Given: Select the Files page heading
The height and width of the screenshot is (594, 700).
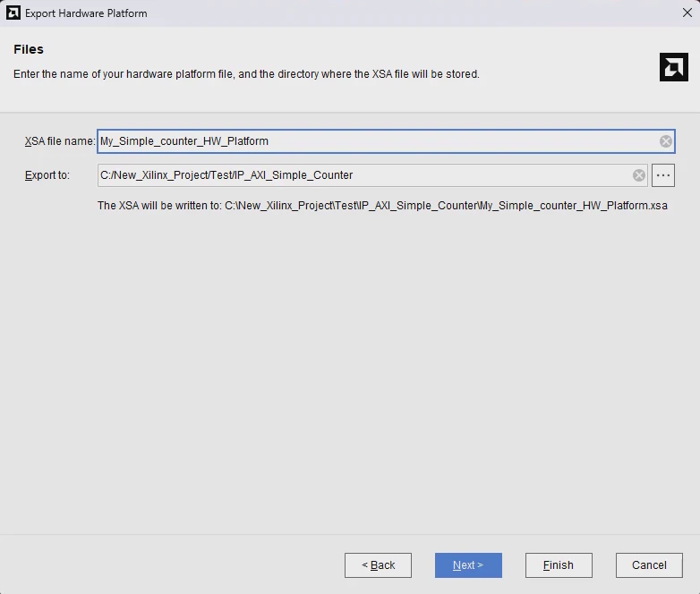Looking at the screenshot, I should tap(29, 49).
